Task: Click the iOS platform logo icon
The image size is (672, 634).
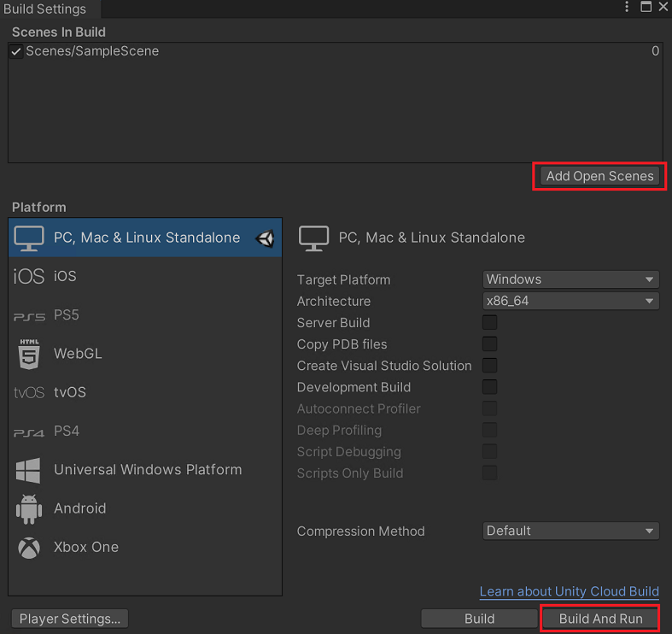Action: coord(29,276)
